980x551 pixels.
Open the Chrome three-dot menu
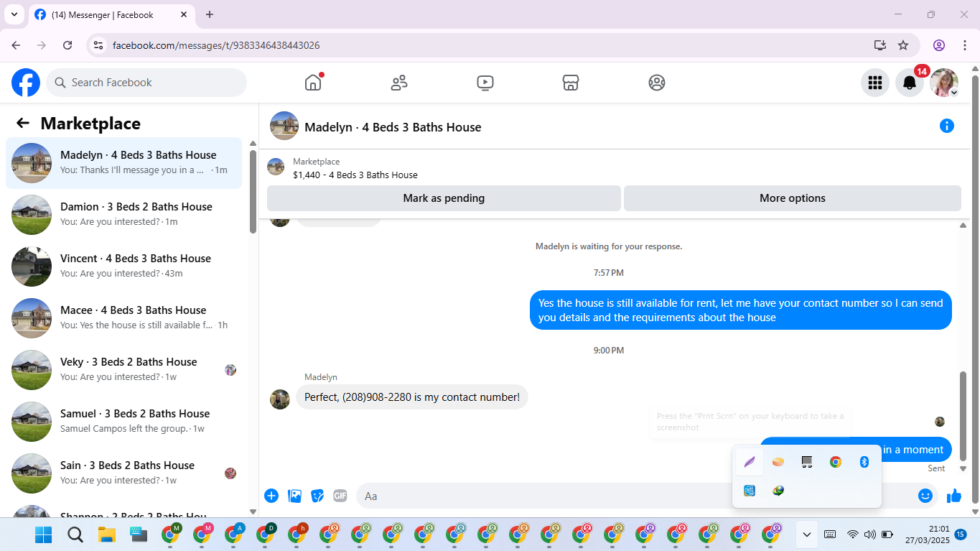(965, 45)
